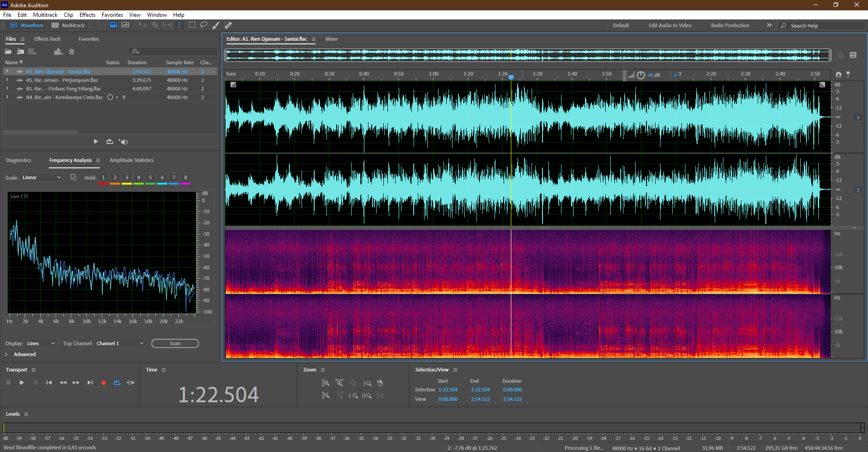Image resolution: width=868 pixels, height=452 pixels.
Task: Open the Multitrack menu
Action: point(45,15)
